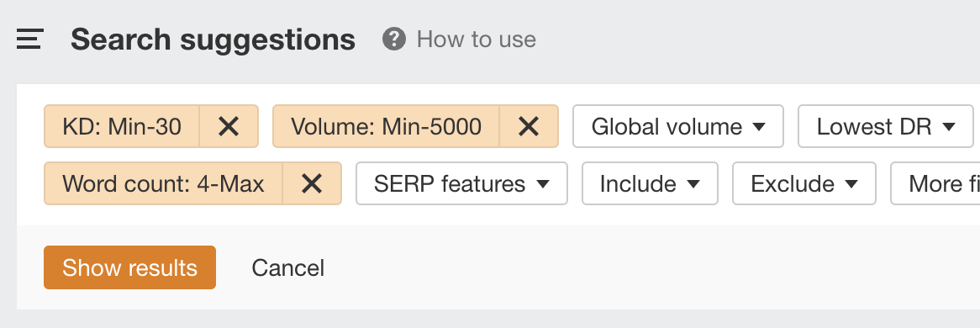Expand the Lowest DR filter
This screenshot has width=980, height=328.
point(886,126)
